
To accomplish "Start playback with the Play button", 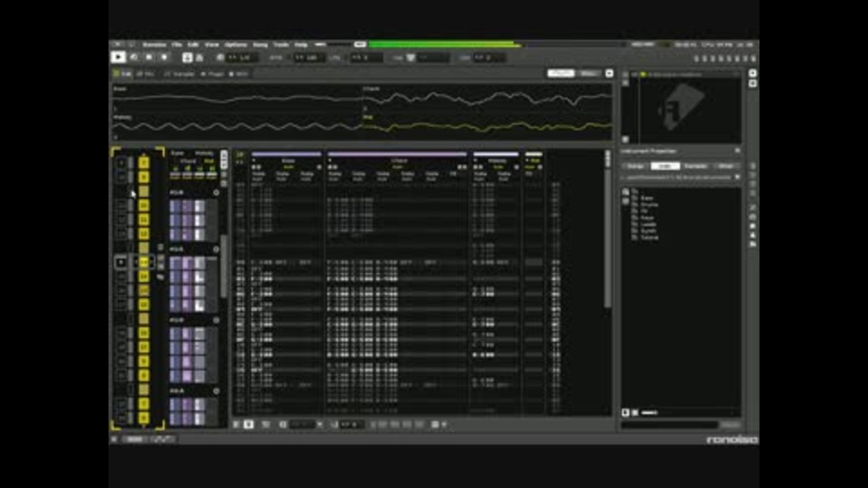I will click(118, 57).
